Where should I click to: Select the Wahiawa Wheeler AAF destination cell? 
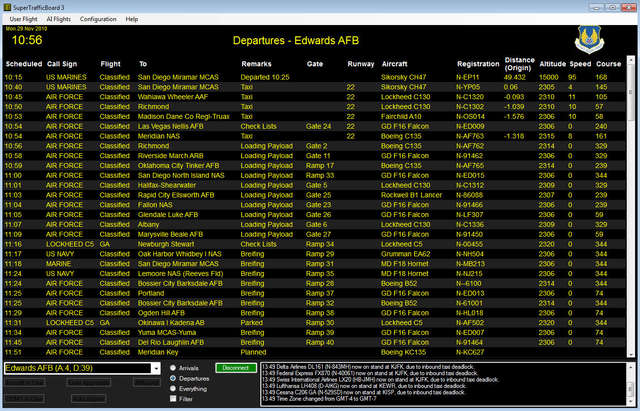click(173, 97)
